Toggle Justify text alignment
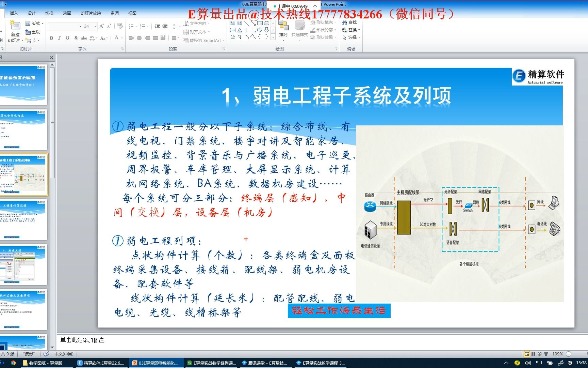The width and height of the screenshot is (588, 368). point(155,38)
